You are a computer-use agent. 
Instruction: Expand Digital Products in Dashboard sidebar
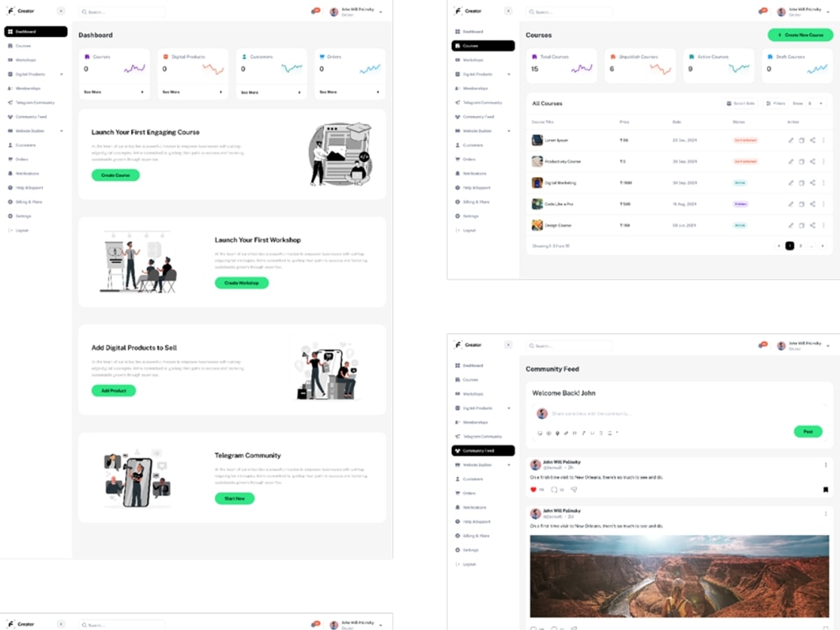[x=61, y=75]
